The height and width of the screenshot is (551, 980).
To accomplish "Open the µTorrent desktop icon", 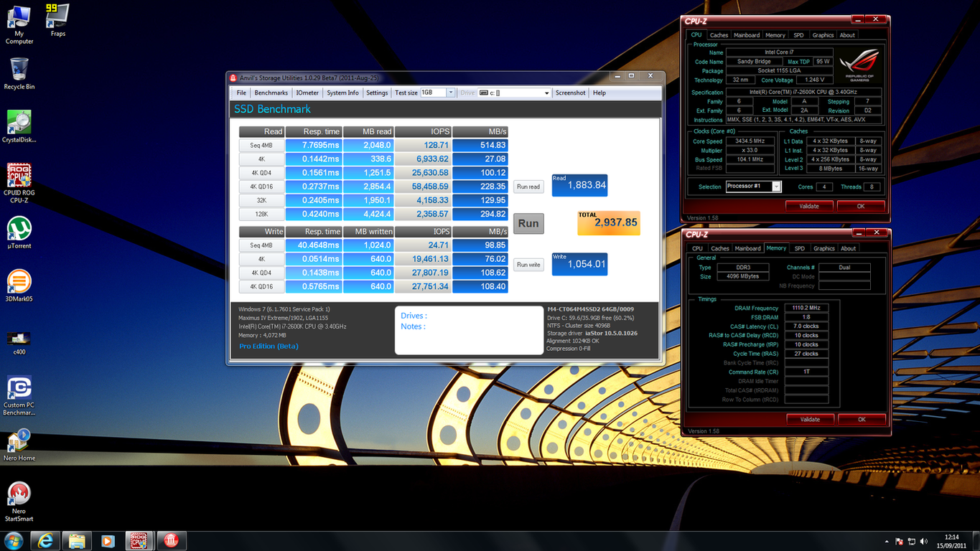I will [x=19, y=232].
